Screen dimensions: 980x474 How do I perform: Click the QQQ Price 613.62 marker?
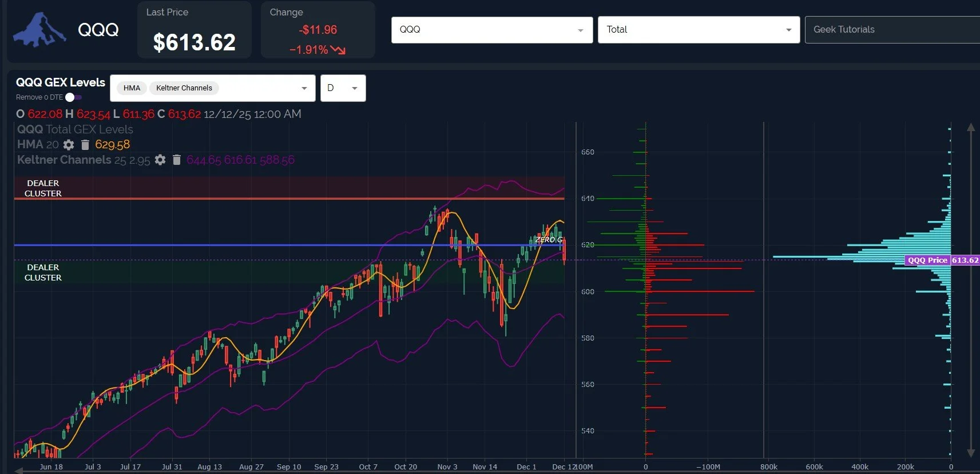coord(942,260)
